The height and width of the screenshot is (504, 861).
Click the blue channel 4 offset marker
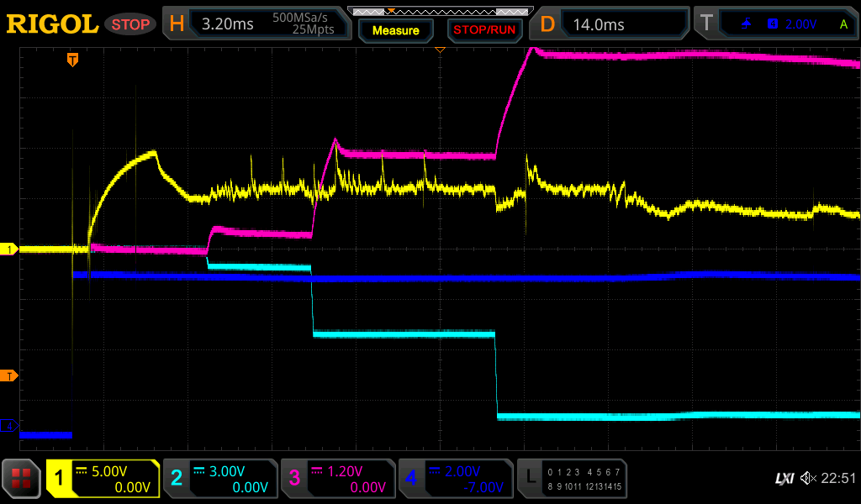click(9, 427)
